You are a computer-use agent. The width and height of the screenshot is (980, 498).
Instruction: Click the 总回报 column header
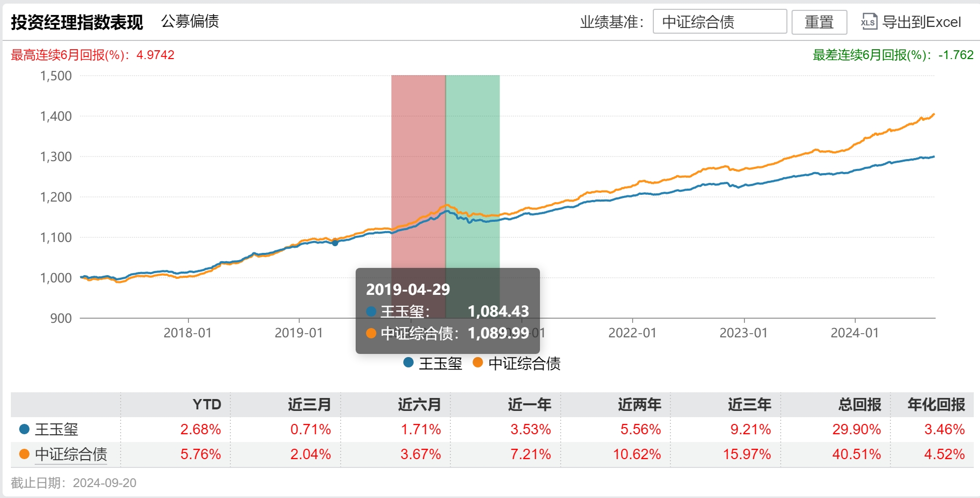[x=859, y=404]
